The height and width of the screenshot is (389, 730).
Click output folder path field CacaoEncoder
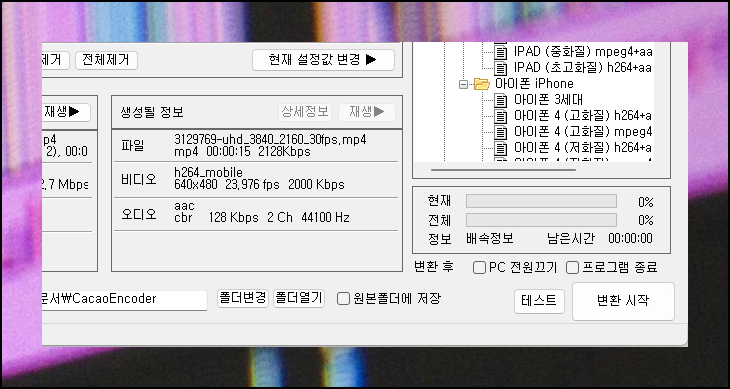tap(124, 300)
